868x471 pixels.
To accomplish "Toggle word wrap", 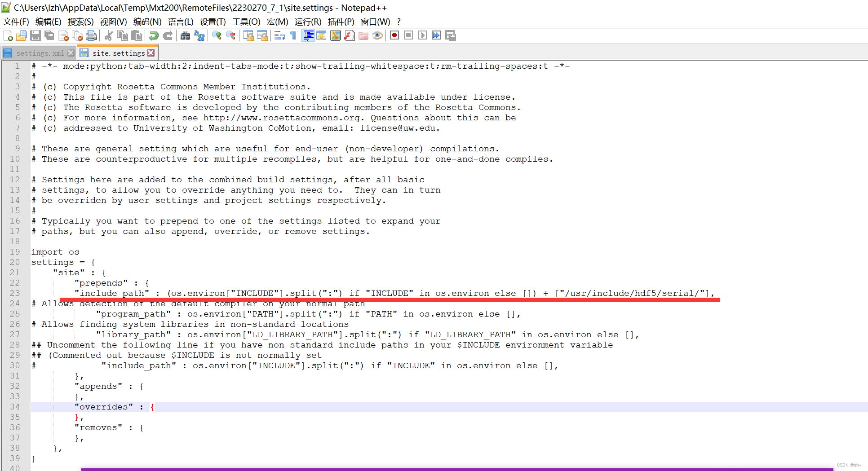I will pos(279,35).
